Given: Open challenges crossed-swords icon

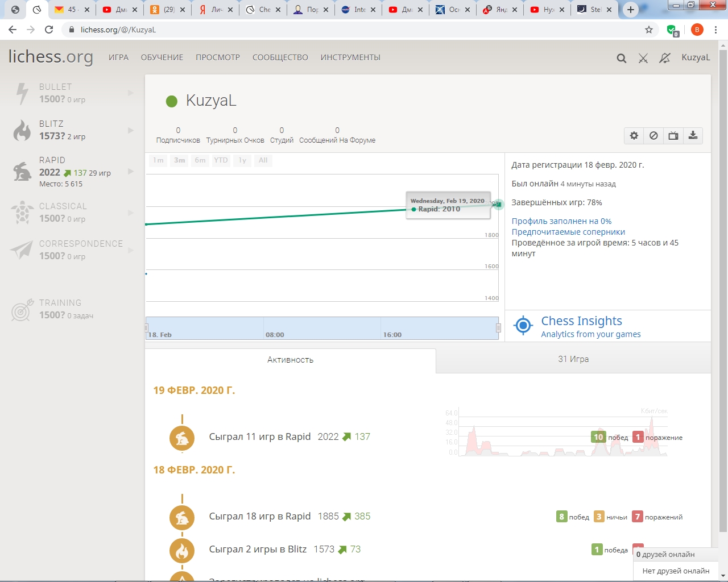Looking at the screenshot, I should (x=643, y=58).
